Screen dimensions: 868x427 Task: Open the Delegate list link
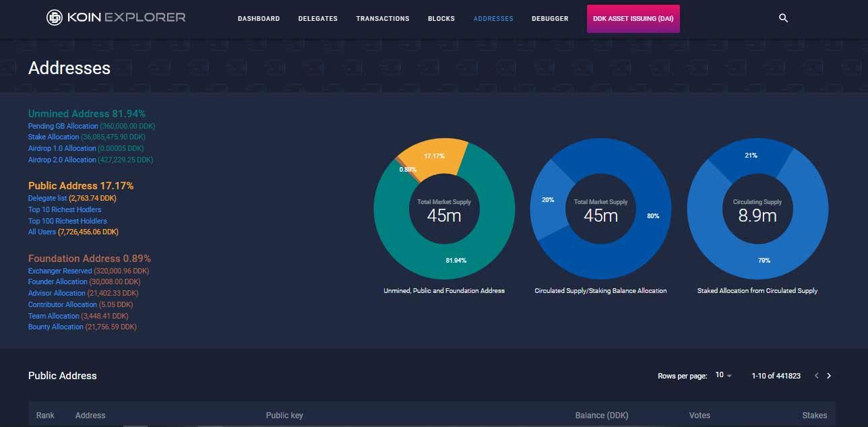click(x=48, y=199)
